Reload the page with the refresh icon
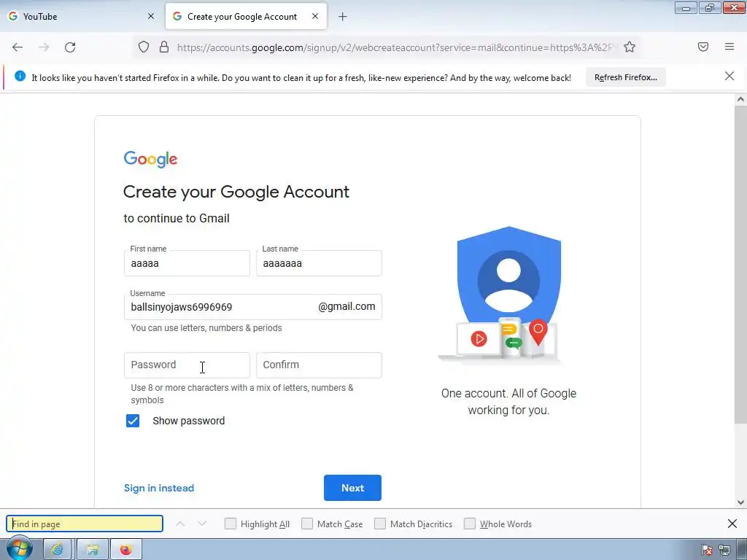 coord(70,47)
